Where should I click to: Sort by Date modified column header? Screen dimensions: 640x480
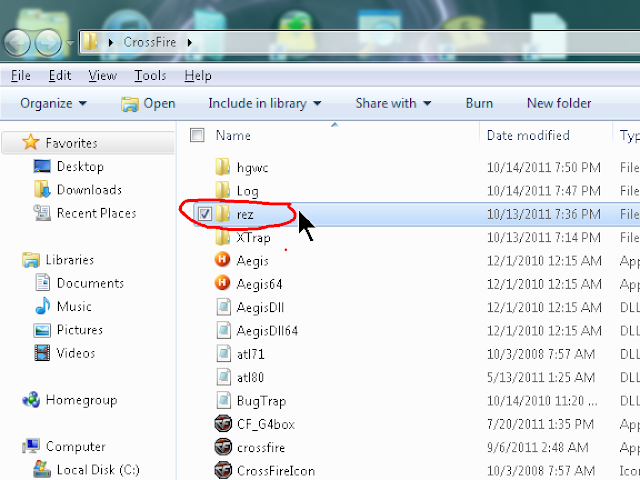[528, 135]
